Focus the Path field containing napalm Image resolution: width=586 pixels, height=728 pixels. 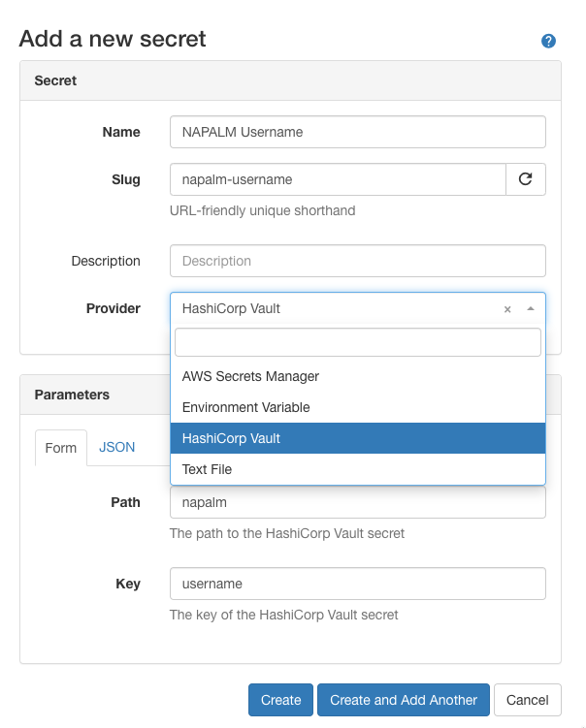pos(358,502)
